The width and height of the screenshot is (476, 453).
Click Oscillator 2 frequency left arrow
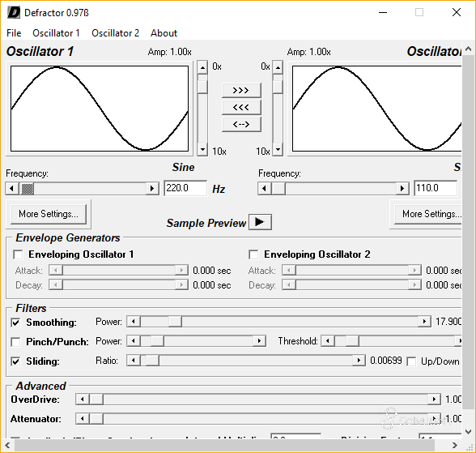(x=265, y=188)
